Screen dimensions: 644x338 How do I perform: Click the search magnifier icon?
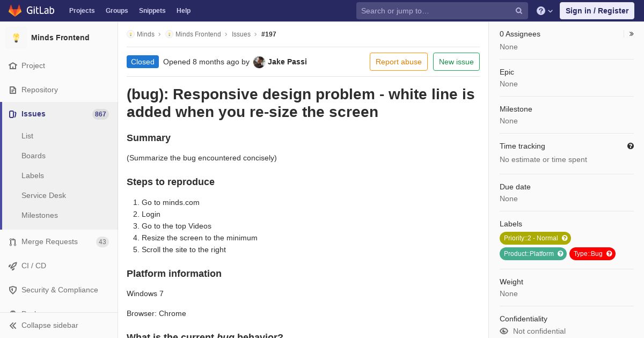(x=519, y=11)
